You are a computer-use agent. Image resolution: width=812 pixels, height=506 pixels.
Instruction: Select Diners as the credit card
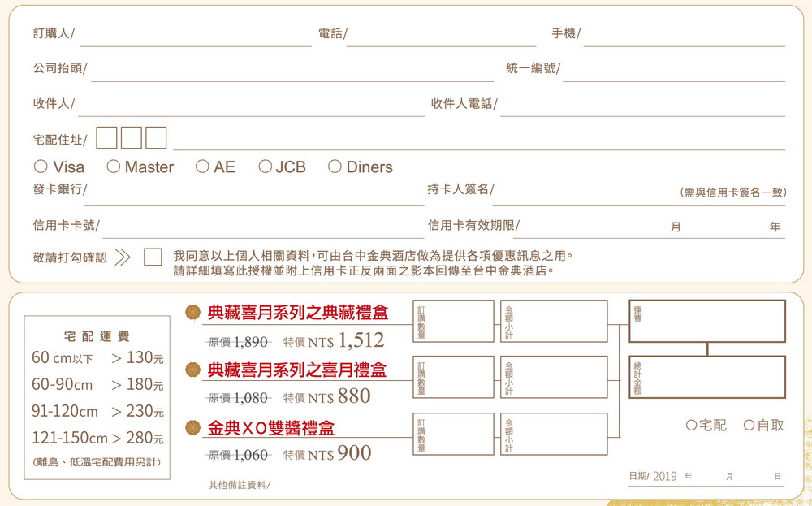pyautogui.click(x=335, y=167)
